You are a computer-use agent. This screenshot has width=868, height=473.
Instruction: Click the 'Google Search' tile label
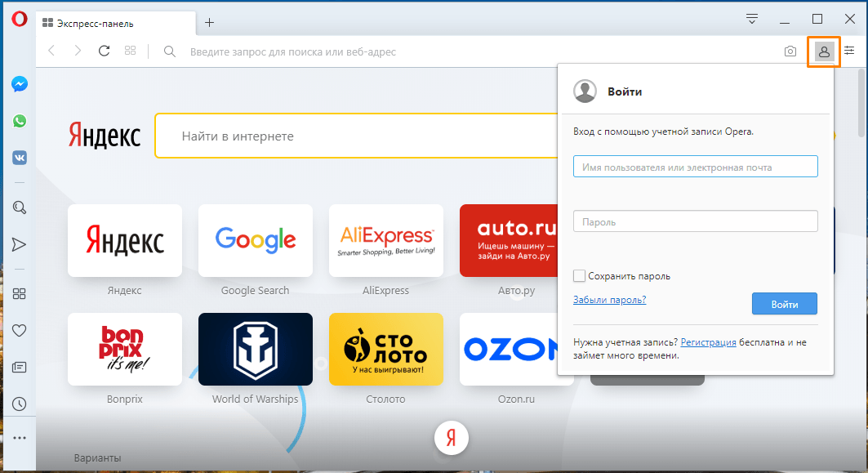[x=256, y=290]
